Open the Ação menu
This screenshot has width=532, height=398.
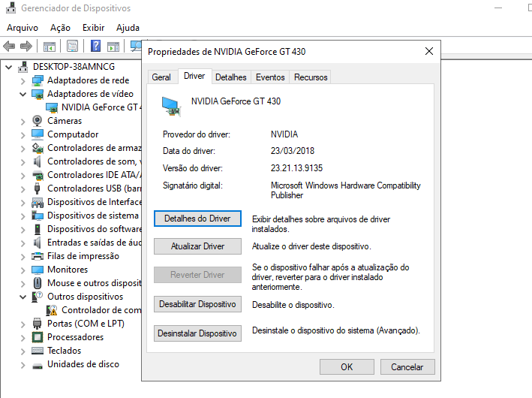click(x=60, y=28)
